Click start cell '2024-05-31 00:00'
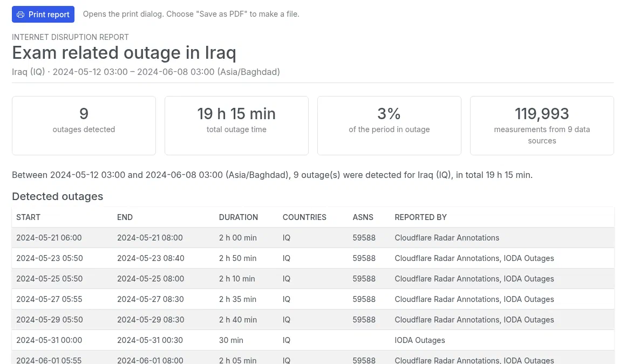This screenshot has height=364, width=626. 49,340
